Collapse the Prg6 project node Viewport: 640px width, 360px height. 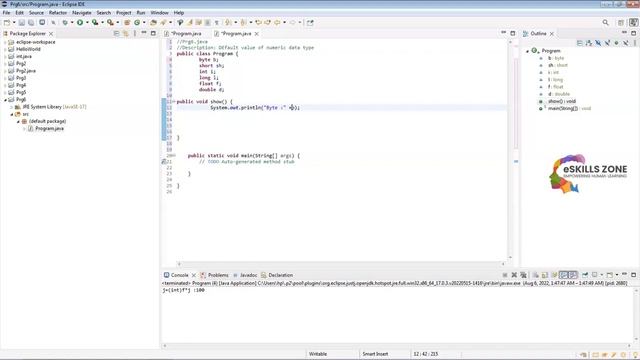click(x=5, y=100)
